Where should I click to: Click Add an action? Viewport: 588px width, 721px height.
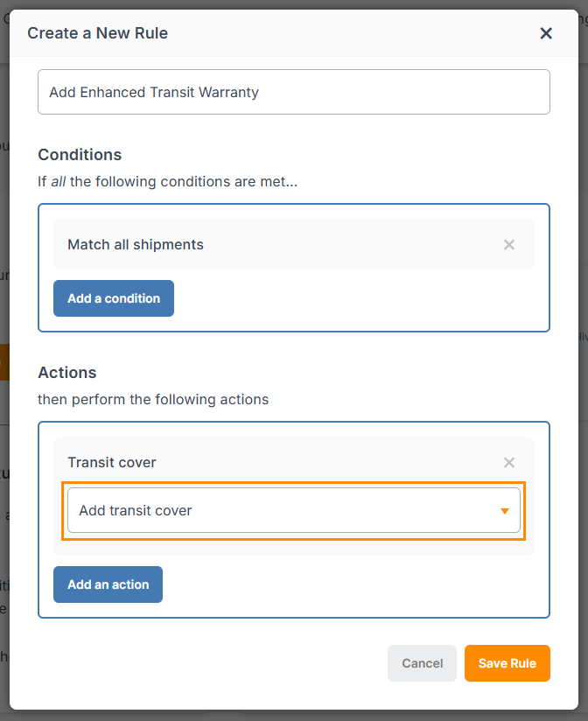(x=108, y=584)
